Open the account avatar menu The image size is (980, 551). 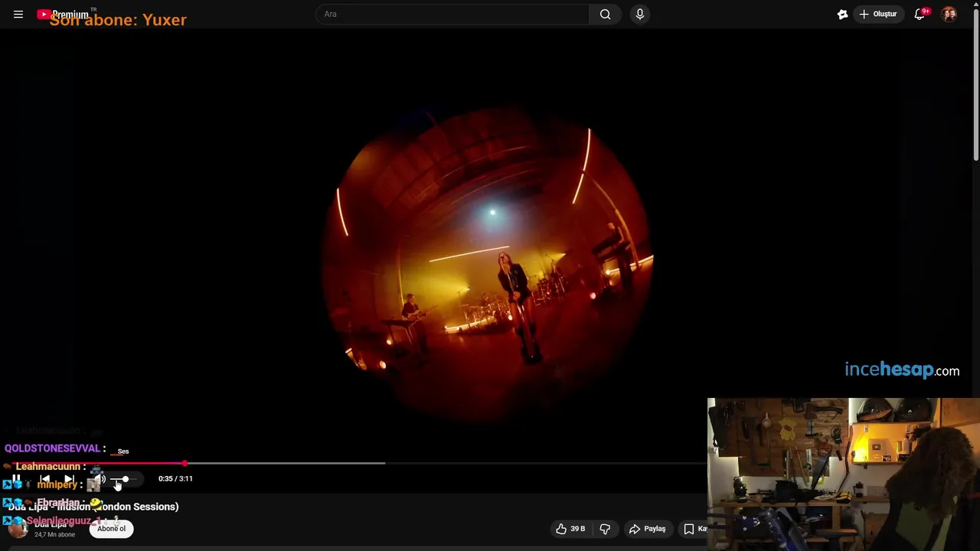click(949, 14)
